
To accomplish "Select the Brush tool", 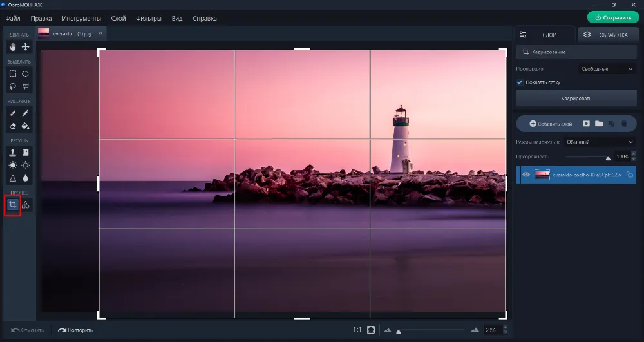I will [x=13, y=113].
